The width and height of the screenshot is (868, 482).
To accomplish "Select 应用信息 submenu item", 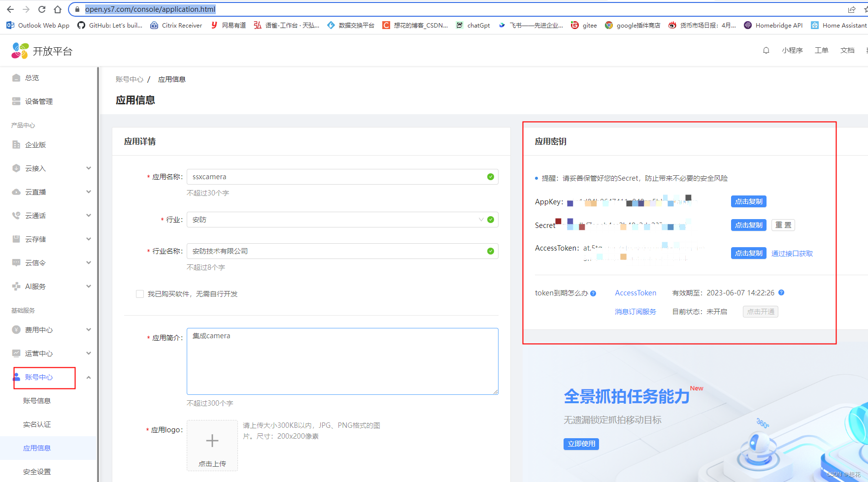I will pos(37,448).
